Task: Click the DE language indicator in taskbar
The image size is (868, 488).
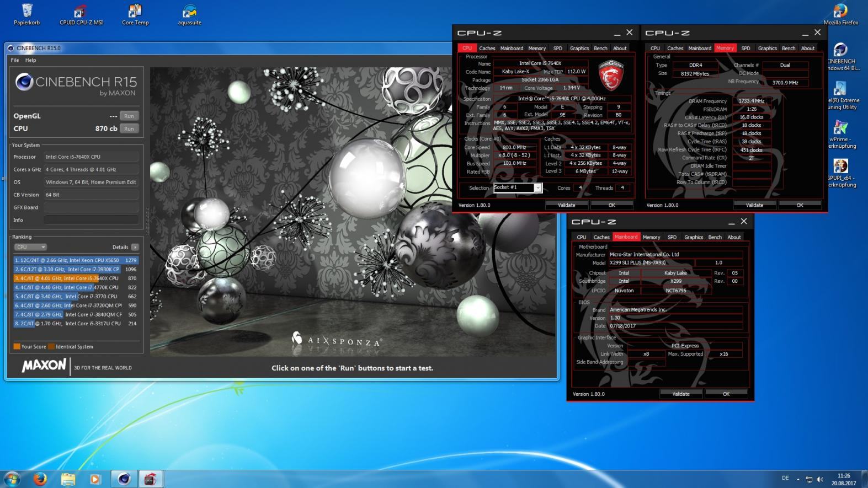Action: click(x=785, y=479)
